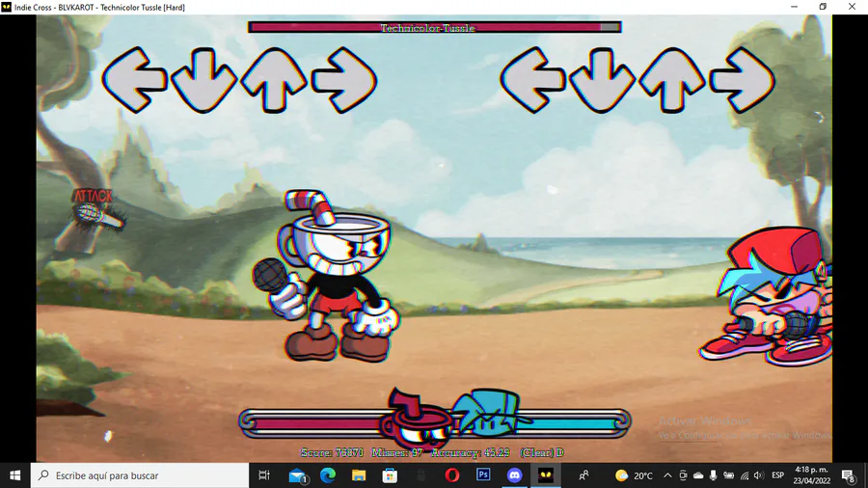The height and width of the screenshot is (488, 868).
Task: Click the Indie Cross title bar app icon
Action: [x=6, y=7]
